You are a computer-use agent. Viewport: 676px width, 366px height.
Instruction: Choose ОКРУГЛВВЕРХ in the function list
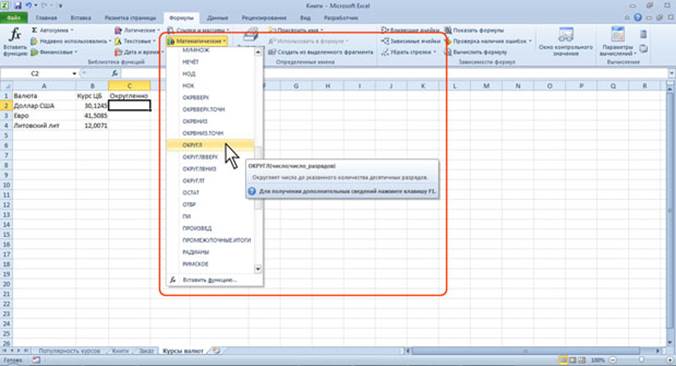[200, 157]
